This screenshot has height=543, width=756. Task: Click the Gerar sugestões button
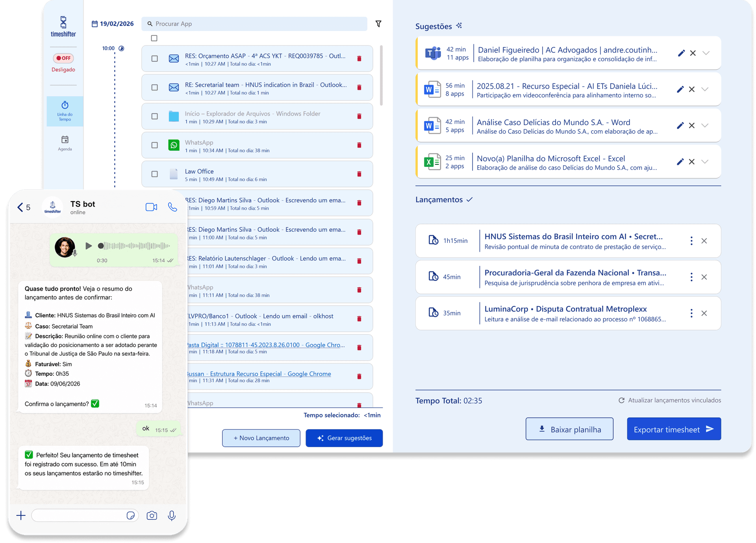pyautogui.click(x=344, y=438)
